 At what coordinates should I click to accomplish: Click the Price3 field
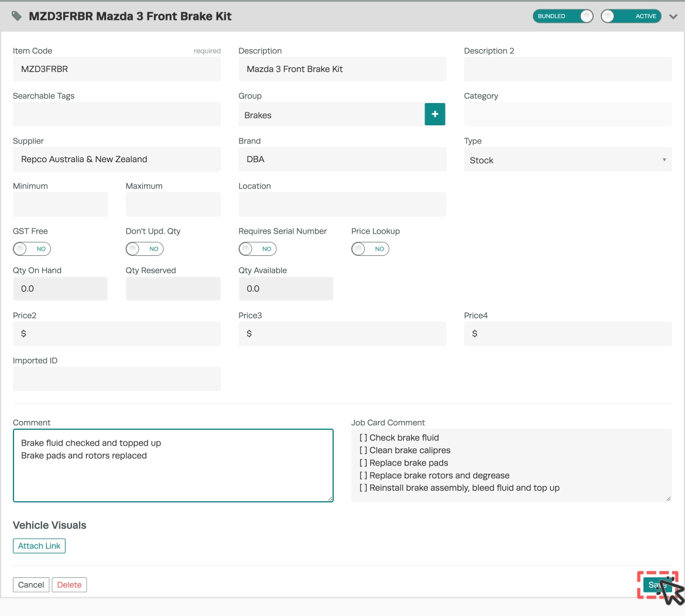(x=342, y=334)
